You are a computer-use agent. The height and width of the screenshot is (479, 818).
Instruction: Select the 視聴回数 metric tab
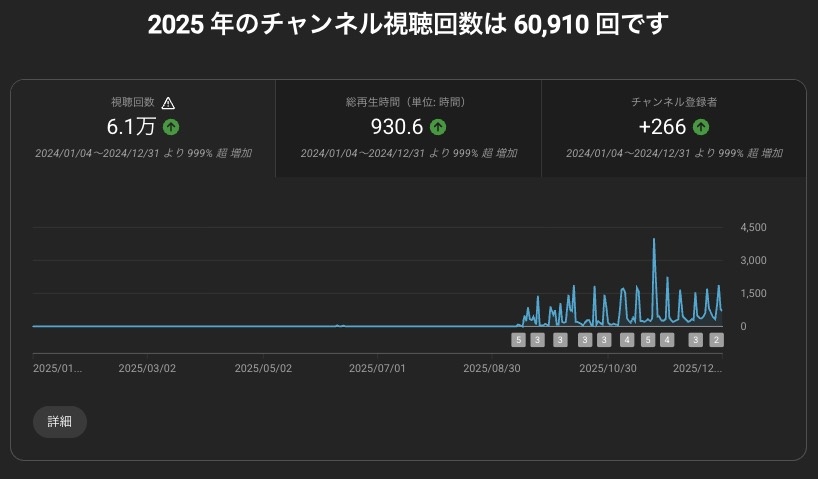click(143, 128)
